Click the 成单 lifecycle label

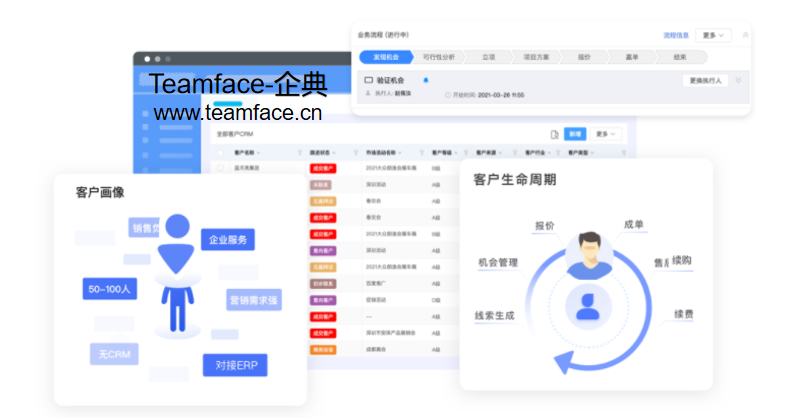pyautogui.click(x=633, y=224)
